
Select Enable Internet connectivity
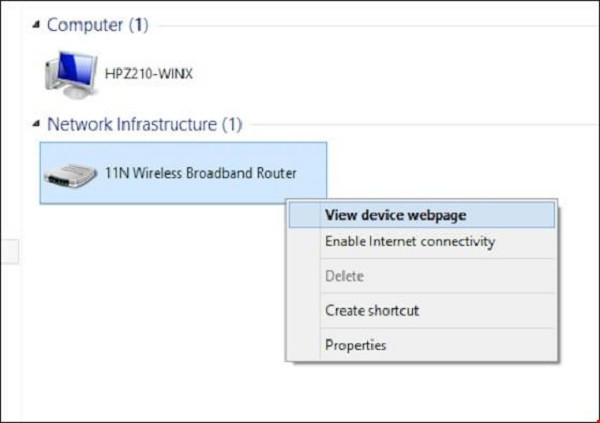tap(409, 242)
